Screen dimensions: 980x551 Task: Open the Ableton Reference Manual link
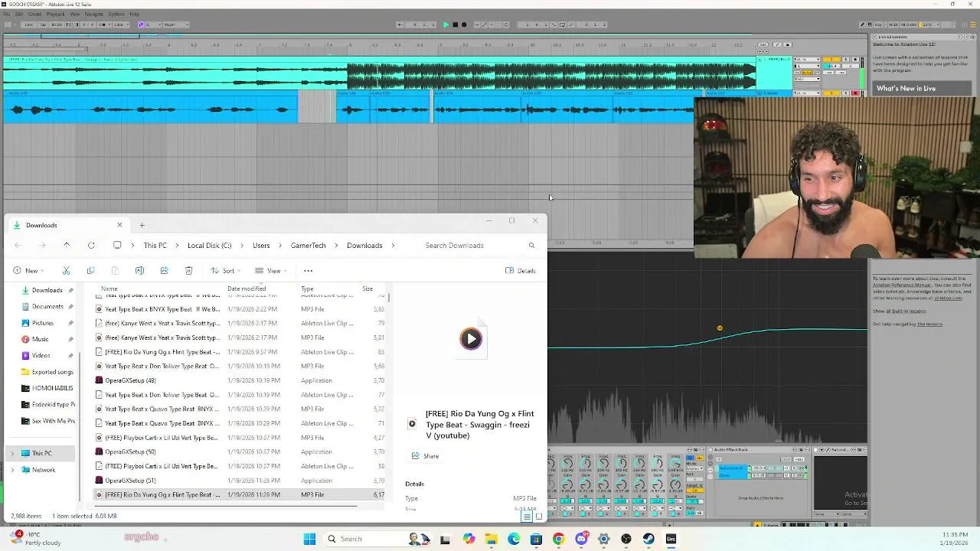click(x=902, y=285)
